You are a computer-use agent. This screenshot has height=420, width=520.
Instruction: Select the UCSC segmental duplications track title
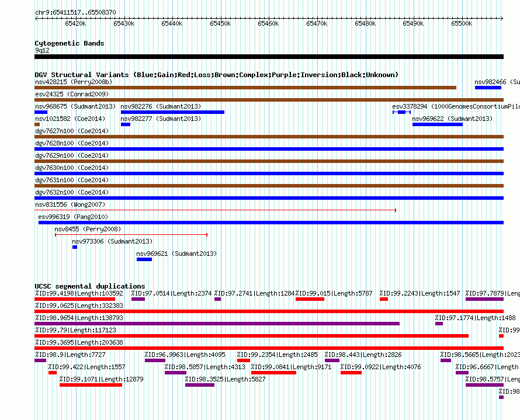coord(90,286)
